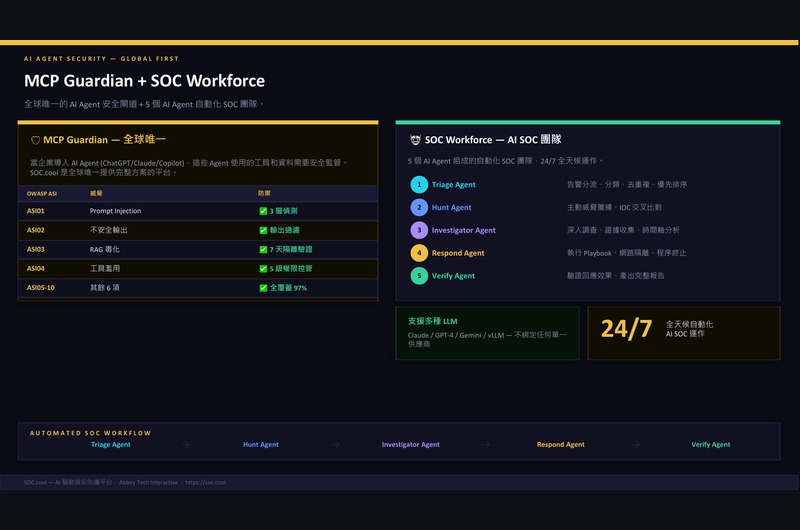Image resolution: width=800 pixels, height=530 pixels.
Task: Click the RAG 毒化 threat cell
Action: 105,249
